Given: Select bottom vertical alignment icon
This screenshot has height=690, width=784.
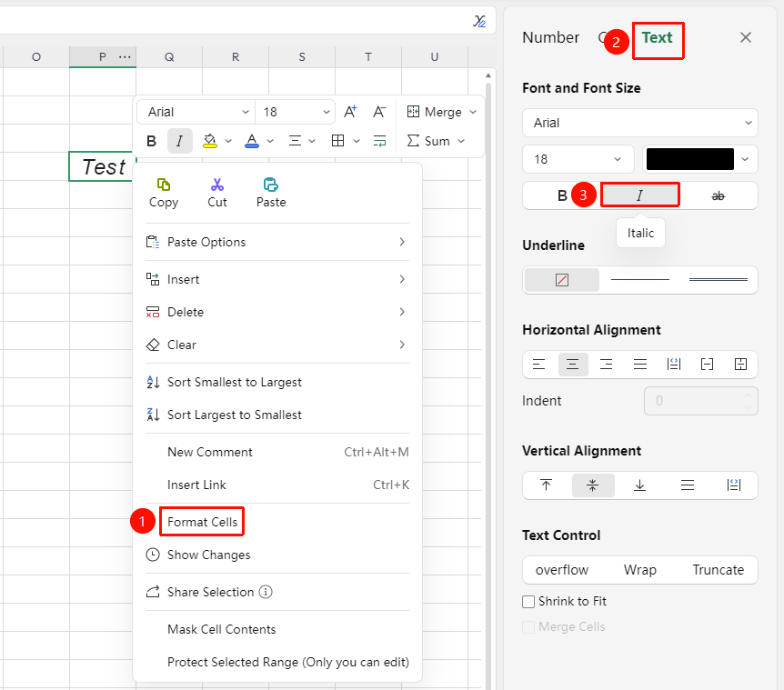Looking at the screenshot, I should pos(639,485).
